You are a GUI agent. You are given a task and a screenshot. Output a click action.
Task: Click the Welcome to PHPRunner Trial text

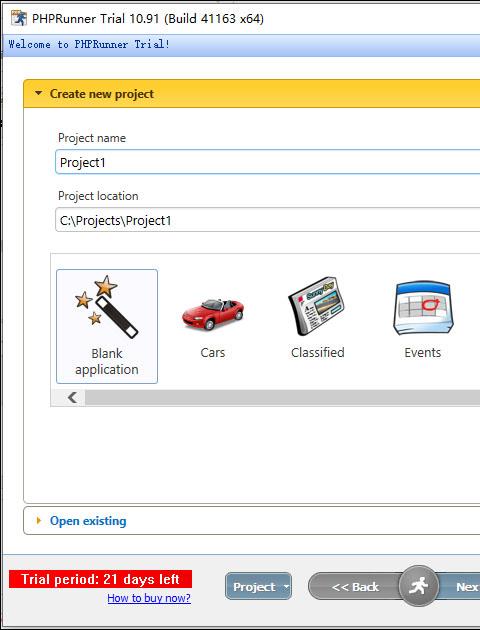coord(89,44)
